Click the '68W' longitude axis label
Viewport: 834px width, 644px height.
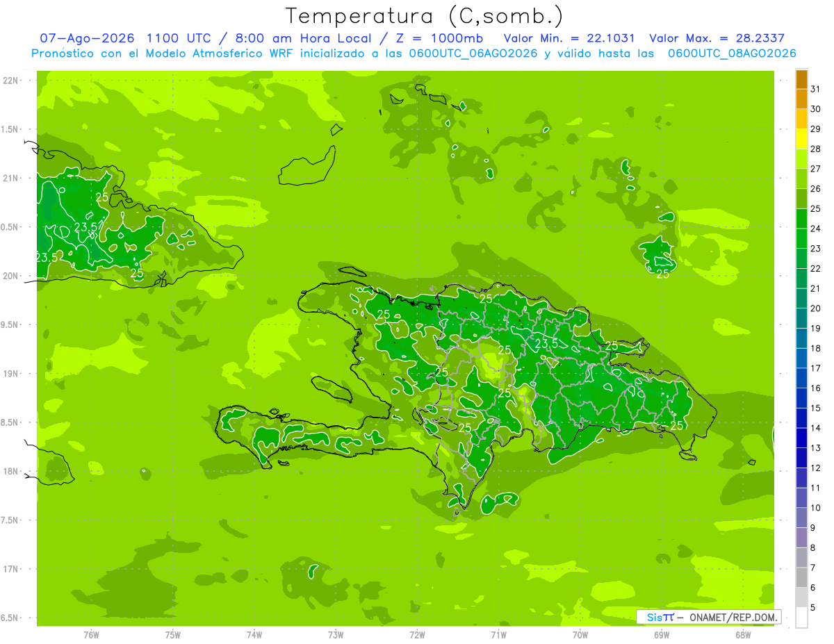click(743, 634)
